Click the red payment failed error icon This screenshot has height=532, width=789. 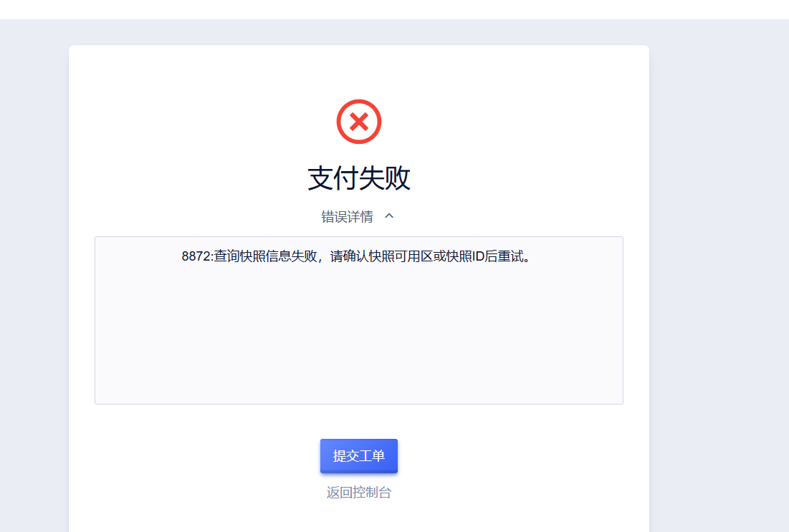coord(359,122)
